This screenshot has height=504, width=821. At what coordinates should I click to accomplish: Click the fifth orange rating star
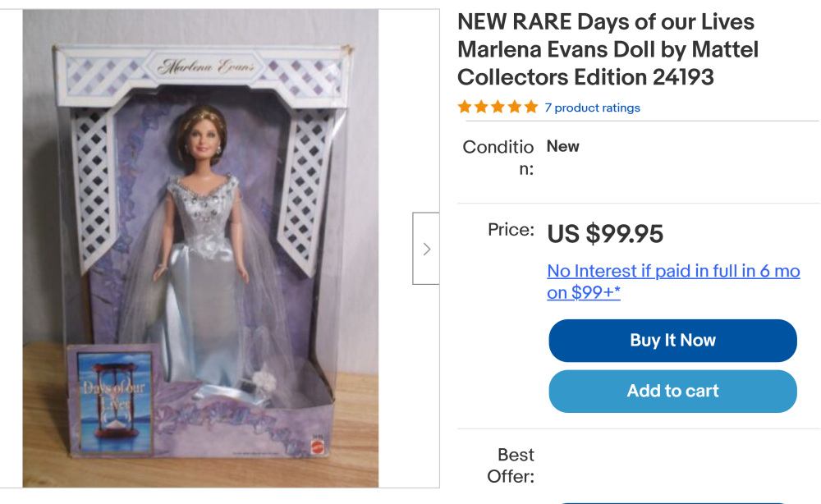pyautogui.click(x=531, y=108)
